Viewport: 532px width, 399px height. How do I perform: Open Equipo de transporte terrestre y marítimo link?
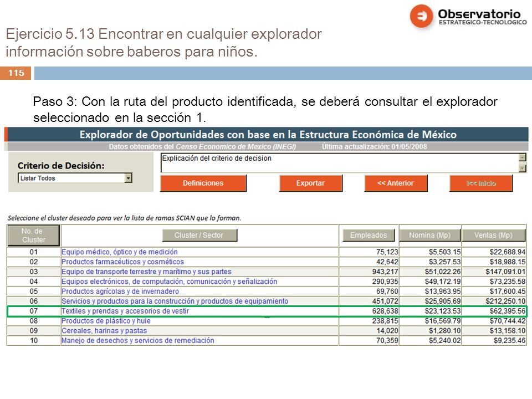pyautogui.click(x=146, y=272)
